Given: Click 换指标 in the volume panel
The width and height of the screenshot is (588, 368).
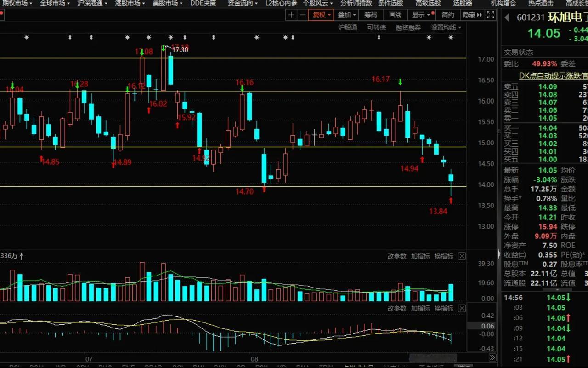Looking at the screenshot, I should point(444,256).
